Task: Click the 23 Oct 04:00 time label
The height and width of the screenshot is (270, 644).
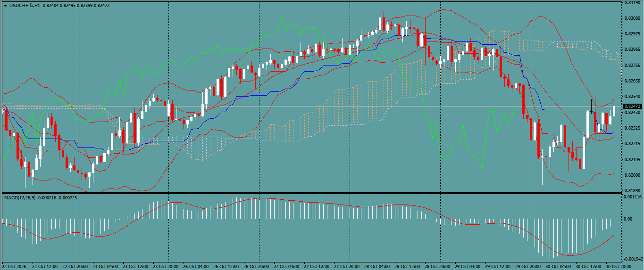Action: pyautogui.click(x=105, y=267)
